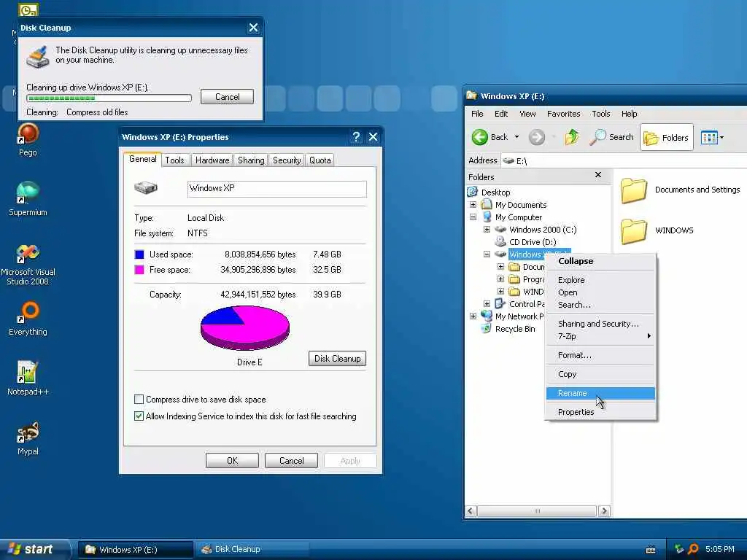This screenshot has height=560, width=747.
Task: Choose Explore from the context menu
Action: pyautogui.click(x=600, y=280)
